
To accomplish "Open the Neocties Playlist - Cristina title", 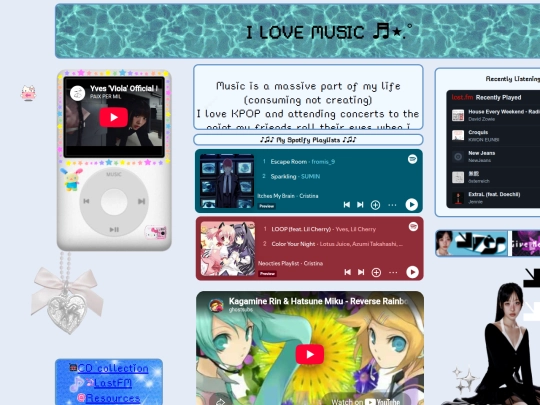I will coord(290,263).
